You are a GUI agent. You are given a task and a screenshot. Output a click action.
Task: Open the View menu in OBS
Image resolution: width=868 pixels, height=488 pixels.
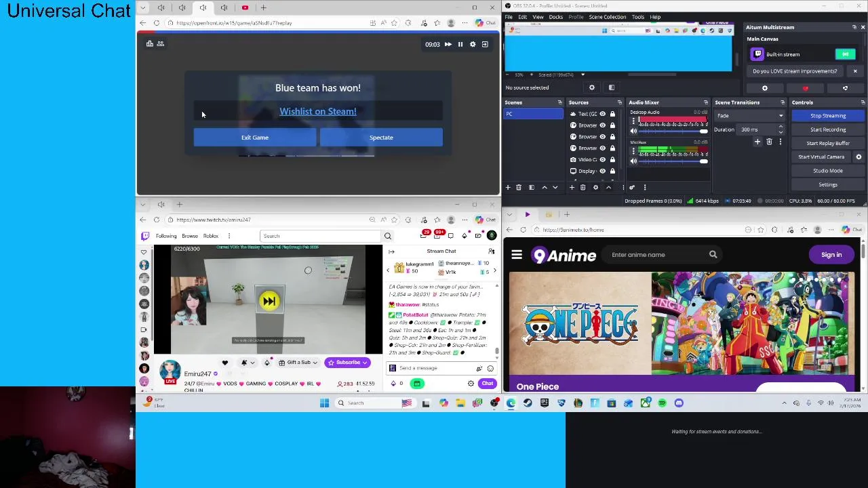[x=538, y=17]
